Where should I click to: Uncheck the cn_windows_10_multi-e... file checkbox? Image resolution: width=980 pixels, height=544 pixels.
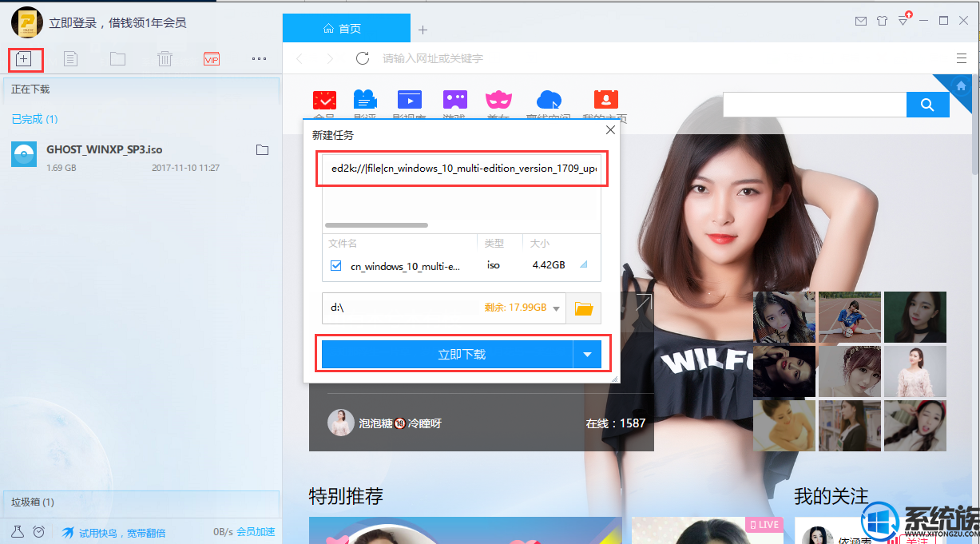(x=335, y=265)
